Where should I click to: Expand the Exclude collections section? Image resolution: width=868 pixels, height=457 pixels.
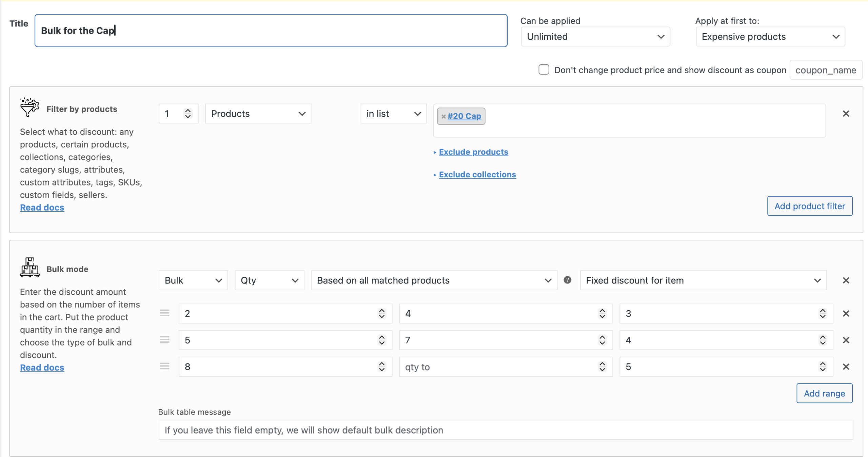coord(477,175)
